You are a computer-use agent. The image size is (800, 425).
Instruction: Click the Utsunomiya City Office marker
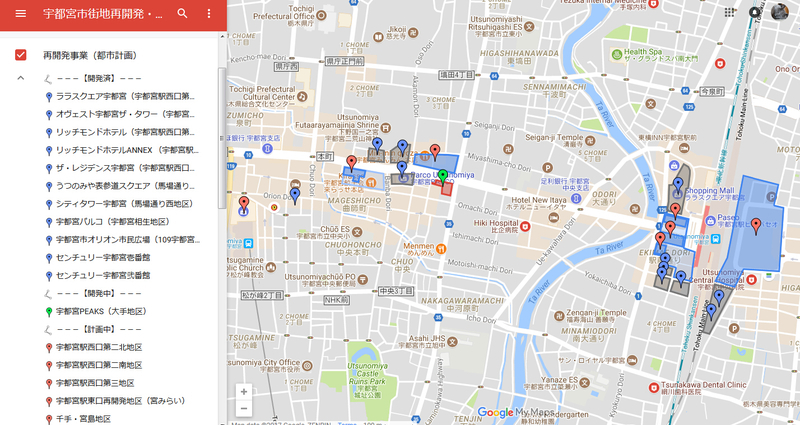coord(307,365)
